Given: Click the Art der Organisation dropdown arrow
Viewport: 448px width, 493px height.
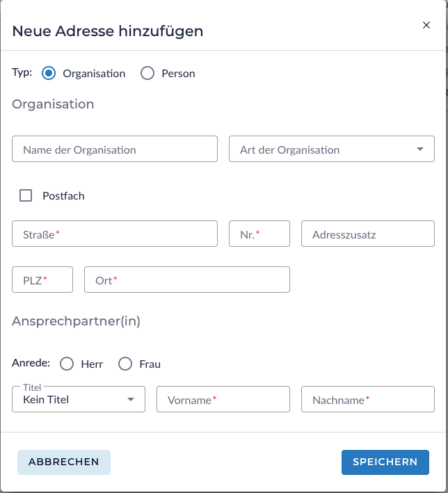Looking at the screenshot, I should coord(420,149).
